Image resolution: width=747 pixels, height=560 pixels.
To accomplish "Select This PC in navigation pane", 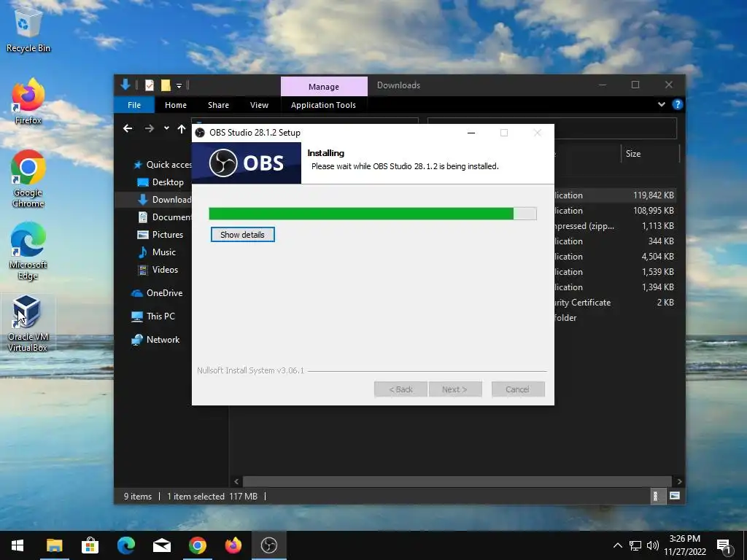I will coord(153,316).
